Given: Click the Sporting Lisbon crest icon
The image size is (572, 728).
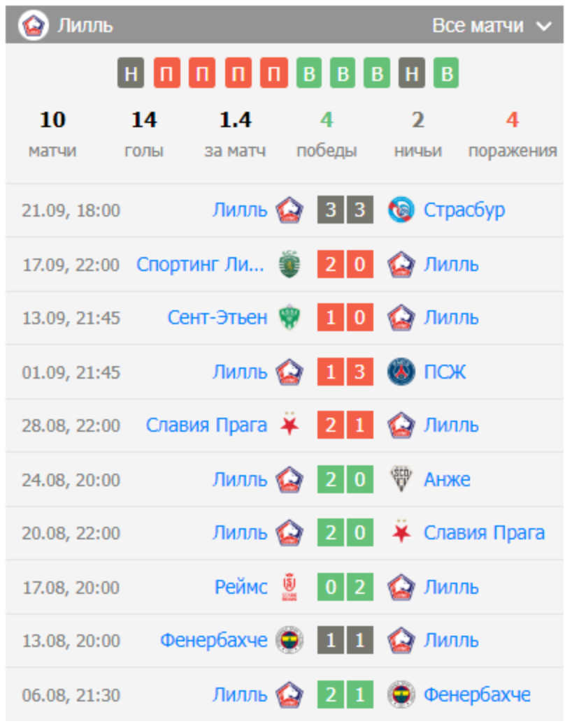Looking at the screenshot, I should click(288, 265).
